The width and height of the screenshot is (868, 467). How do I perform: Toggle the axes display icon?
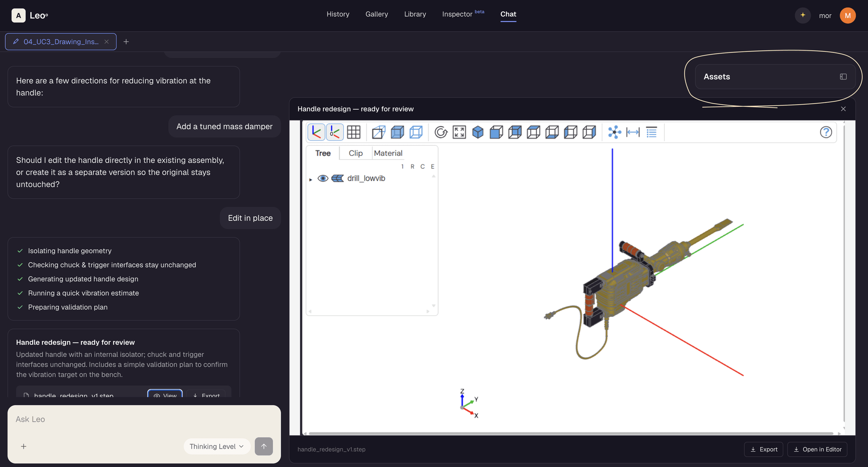pyautogui.click(x=316, y=132)
